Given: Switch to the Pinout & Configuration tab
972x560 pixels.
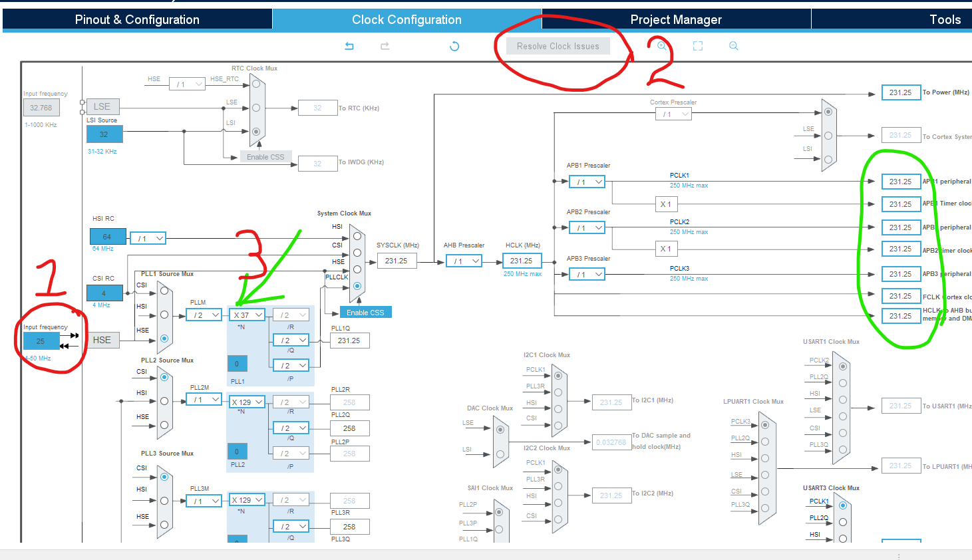Looking at the screenshot, I should [136, 19].
